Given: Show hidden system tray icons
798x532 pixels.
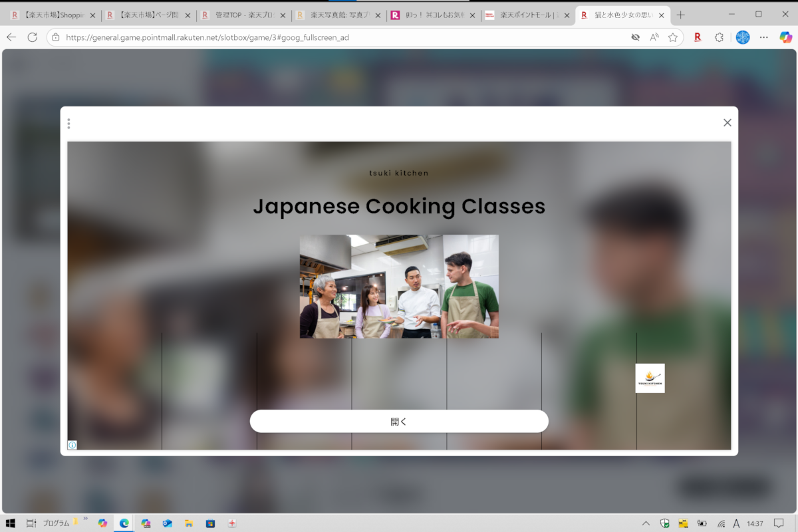Looking at the screenshot, I should coord(646,523).
